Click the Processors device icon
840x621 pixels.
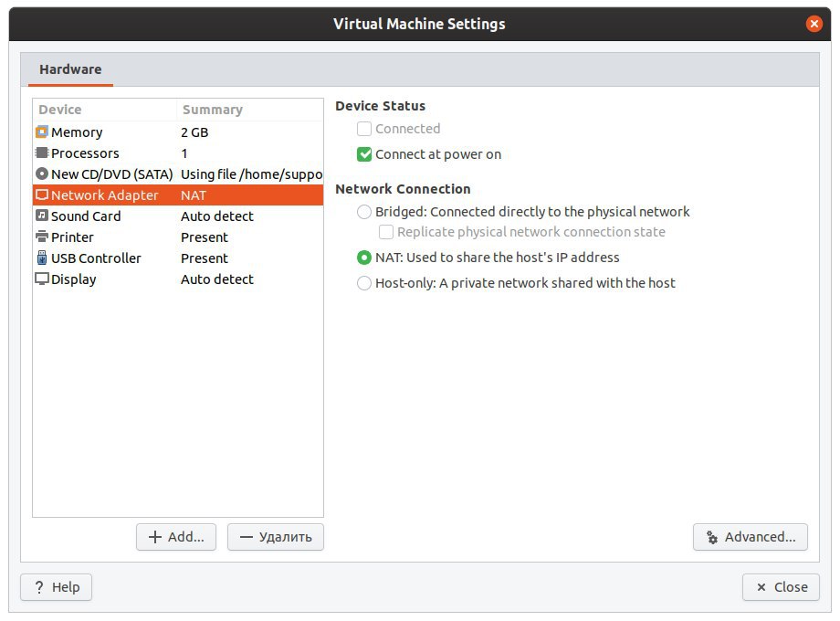point(42,153)
